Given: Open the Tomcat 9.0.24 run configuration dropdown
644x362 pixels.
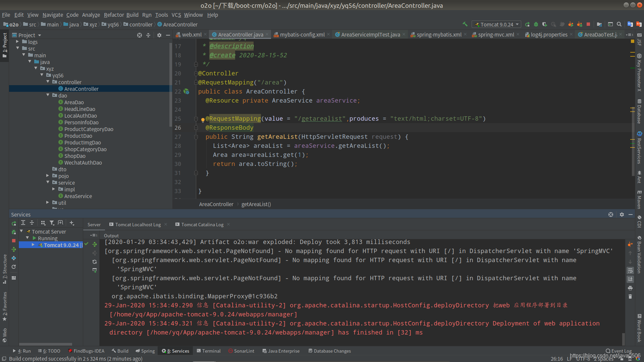Looking at the screenshot, I should pos(496,24).
